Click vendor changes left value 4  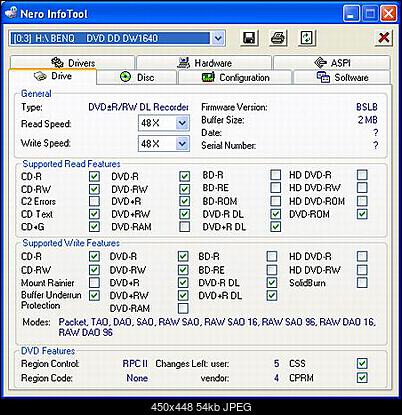click(276, 378)
